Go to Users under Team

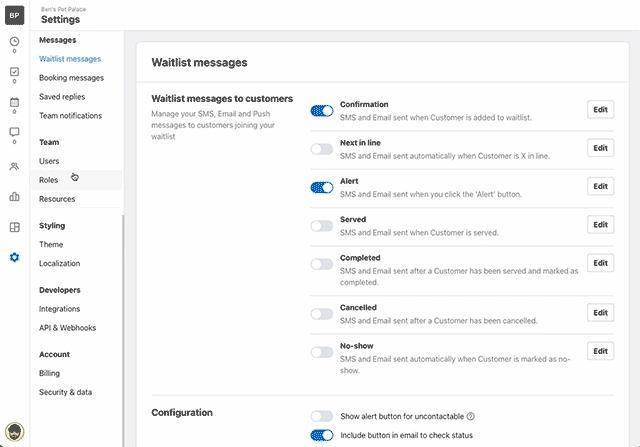tap(49, 161)
